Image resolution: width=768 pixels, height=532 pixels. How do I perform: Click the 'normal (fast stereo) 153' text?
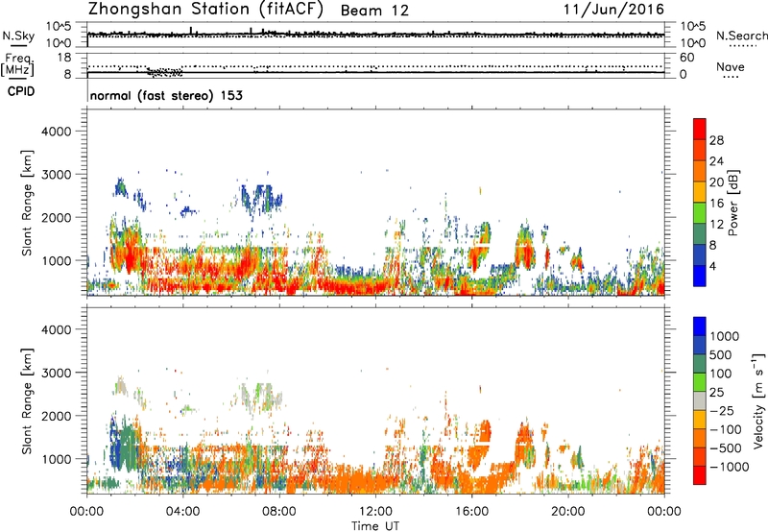point(166,95)
